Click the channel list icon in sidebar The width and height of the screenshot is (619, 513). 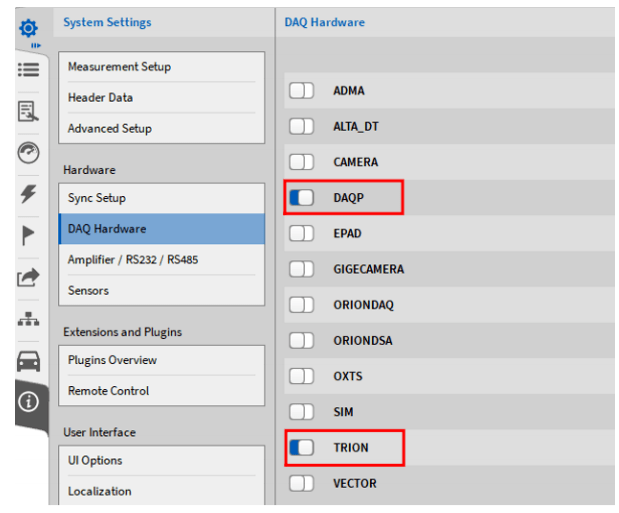pos(29,70)
